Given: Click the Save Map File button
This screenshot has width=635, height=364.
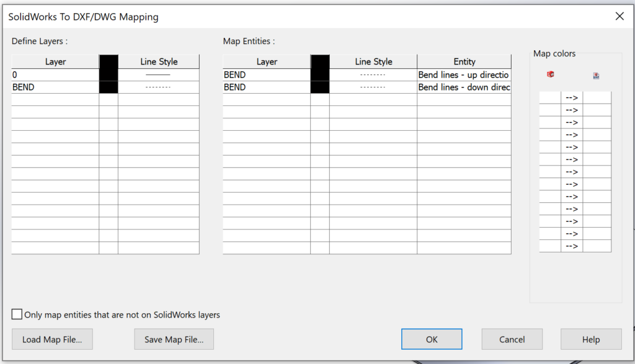Looking at the screenshot, I should coord(174,339).
